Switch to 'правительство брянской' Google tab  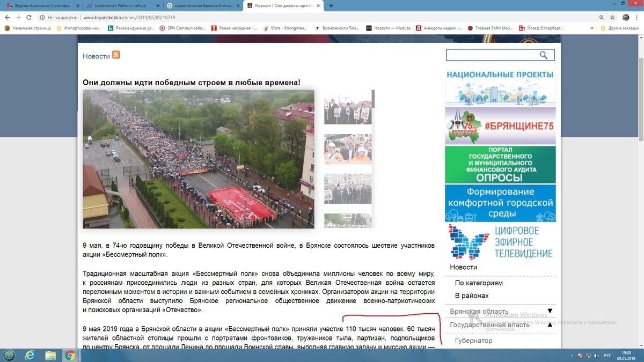[x=203, y=6]
